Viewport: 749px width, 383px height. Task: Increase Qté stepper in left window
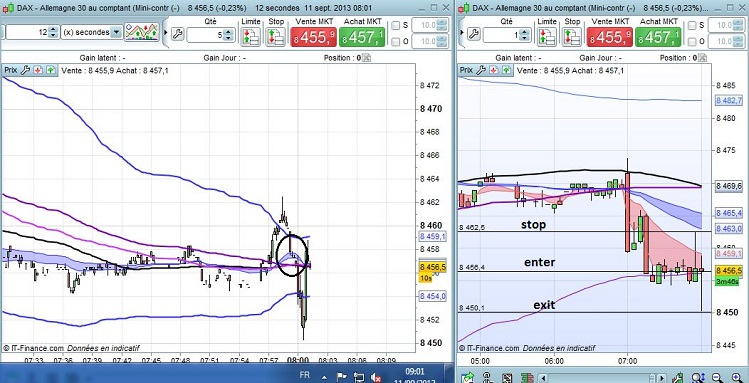[x=228, y=32]
